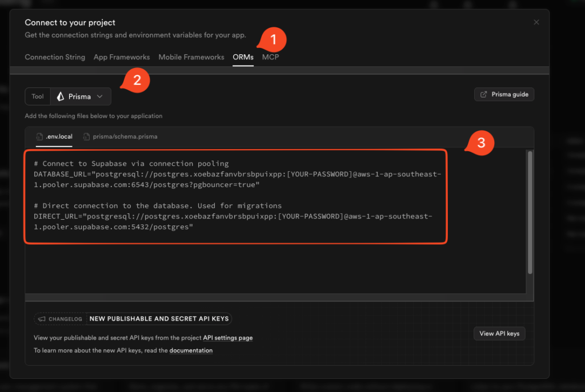The image size is (585, 392).
Task: Click the file icon beside prisma/schema.prisma
Action: click(x=87, y=137)
